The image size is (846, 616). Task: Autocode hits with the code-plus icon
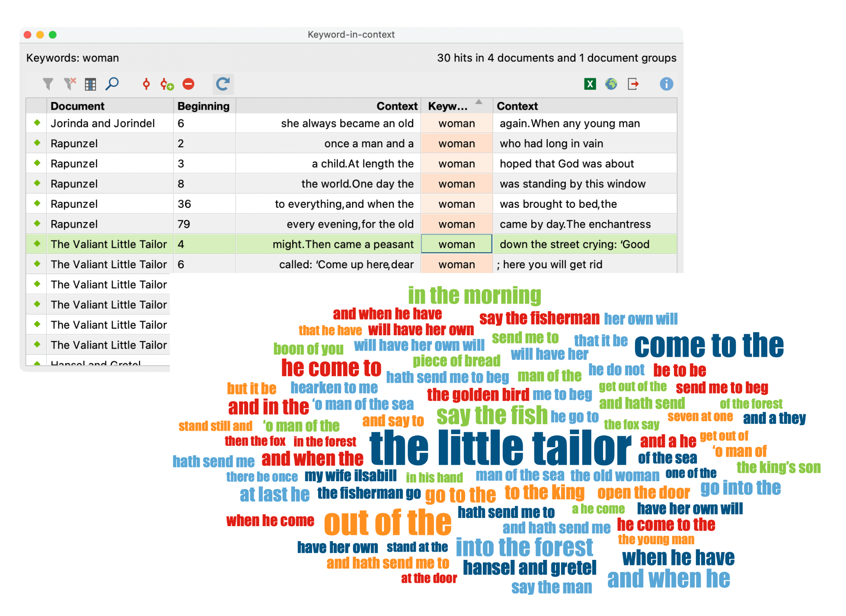[x=168, y=84]
